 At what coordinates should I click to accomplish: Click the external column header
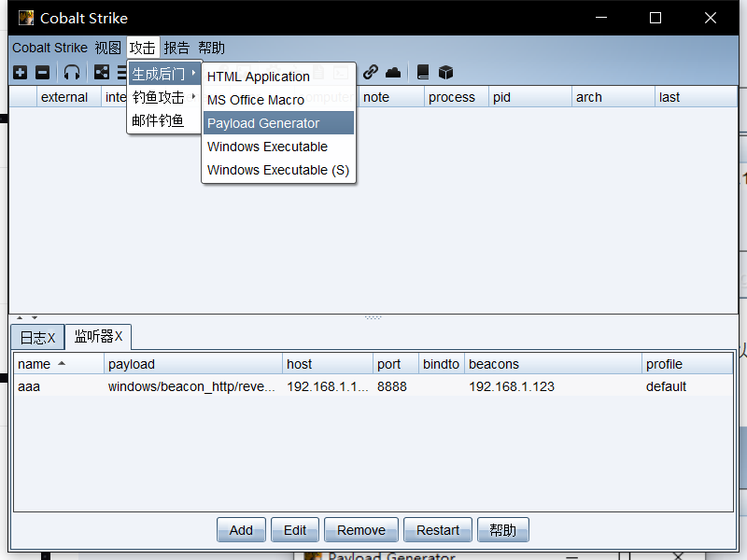coord(68,97)
